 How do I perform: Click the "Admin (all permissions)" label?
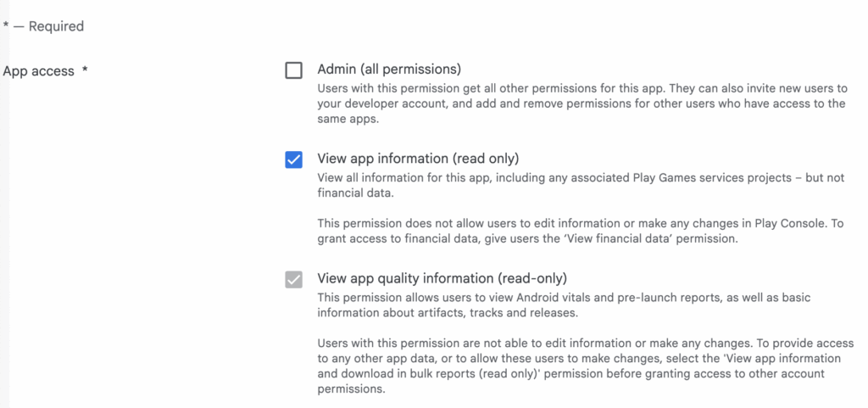point(389,69)
